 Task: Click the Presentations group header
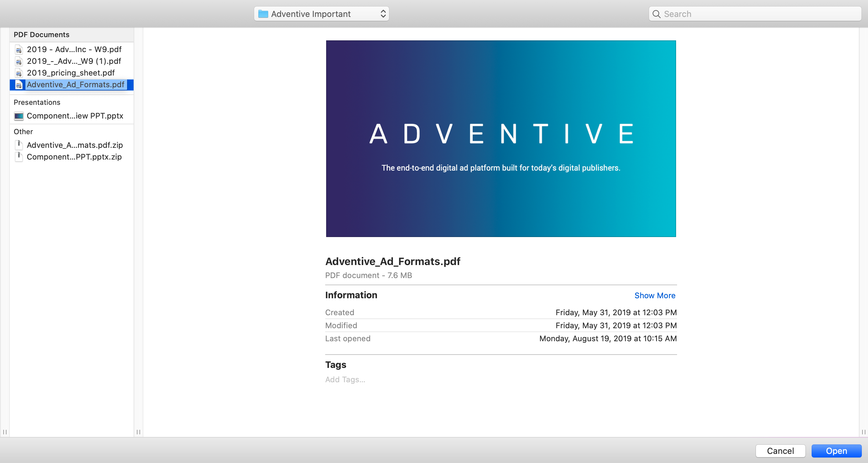pyautogui.click(x=37, y=102)
